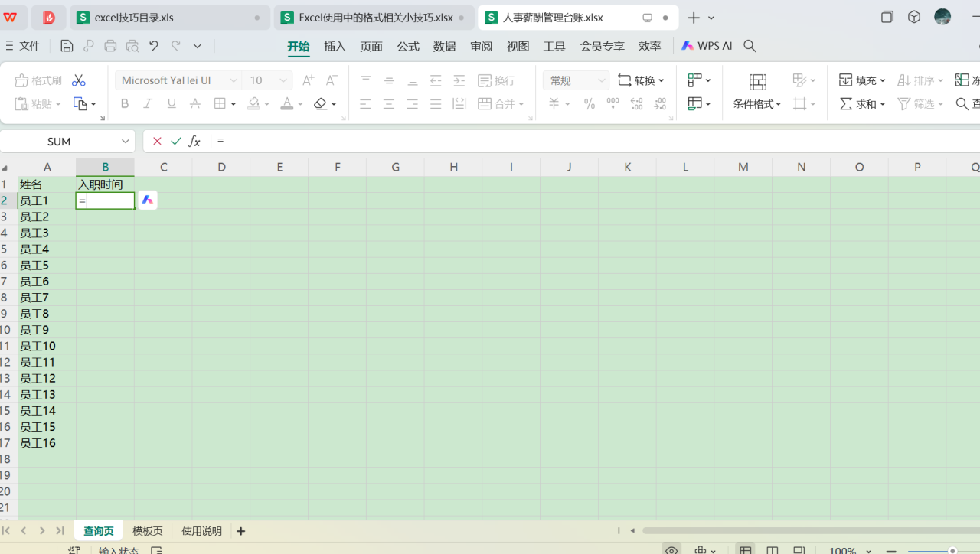Viewport: 980px width, 554px height.
Task: Expand the Name Box dropdown showing SUM
Action: (x=126, y=141)
